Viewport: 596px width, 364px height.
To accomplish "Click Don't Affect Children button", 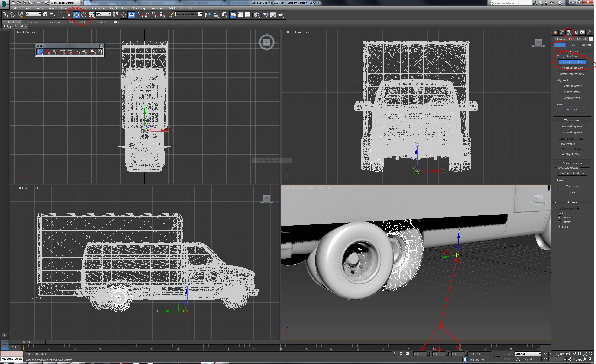I will pyautogui.click(x=572, y=173).
